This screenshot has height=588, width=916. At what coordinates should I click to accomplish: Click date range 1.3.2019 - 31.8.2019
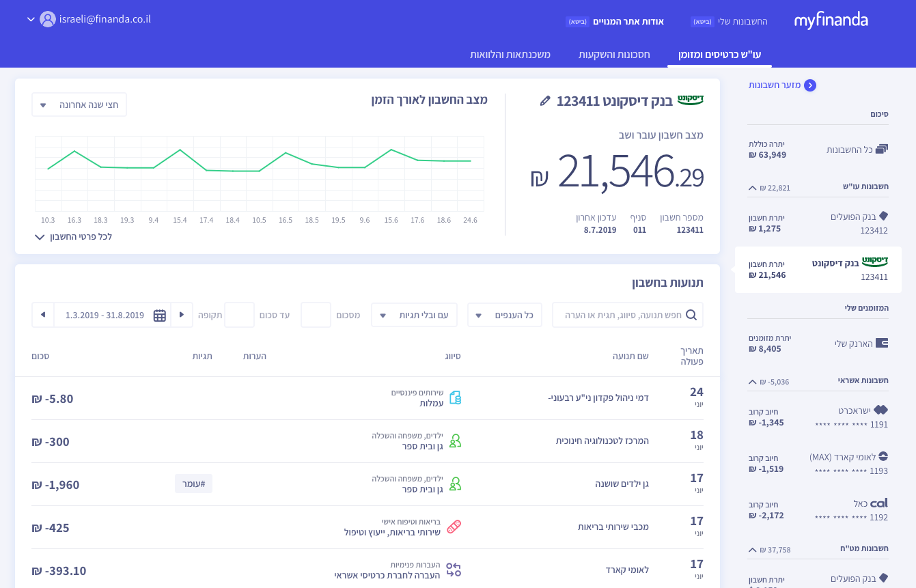coord(105,316)
